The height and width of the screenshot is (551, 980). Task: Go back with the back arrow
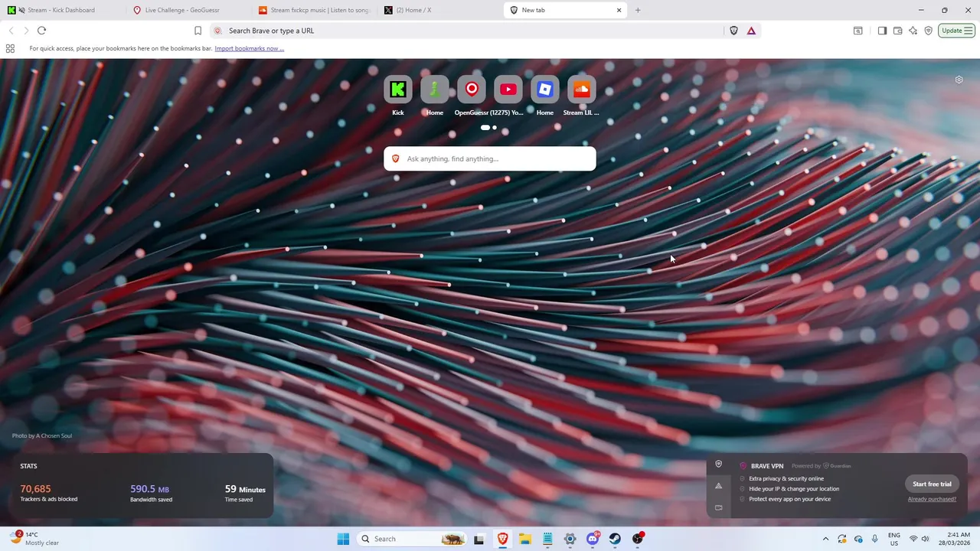[11, 31]
